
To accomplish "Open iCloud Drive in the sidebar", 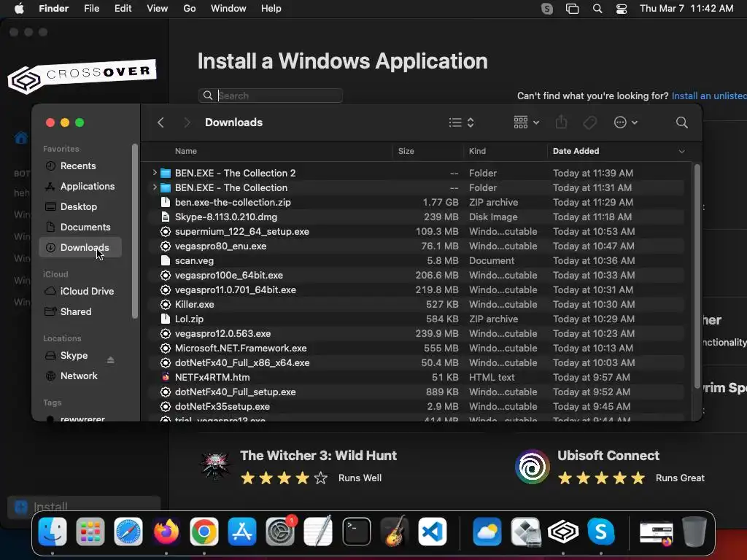I will pyautogui.click(x=80, y=291).
